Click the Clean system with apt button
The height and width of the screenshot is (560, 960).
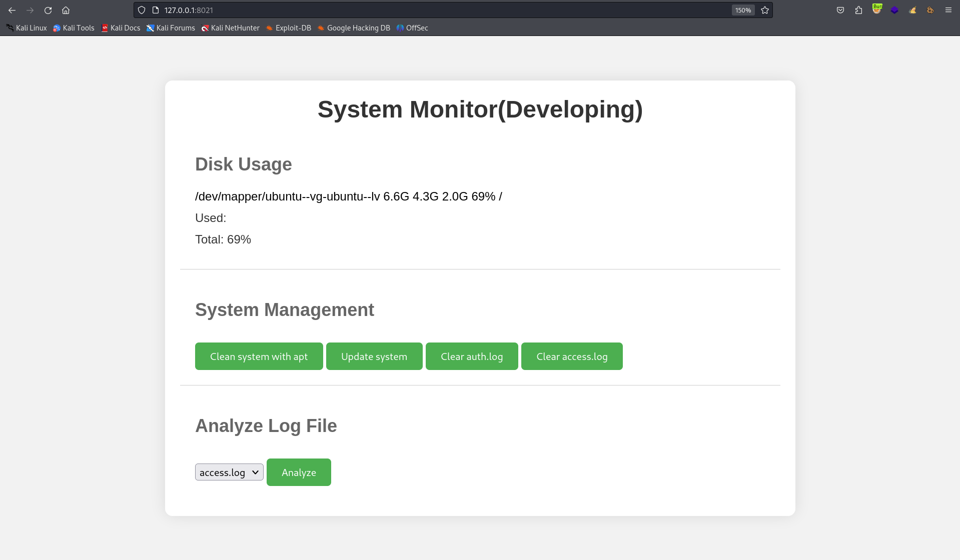pyautogui.click(x=259, y=356)
